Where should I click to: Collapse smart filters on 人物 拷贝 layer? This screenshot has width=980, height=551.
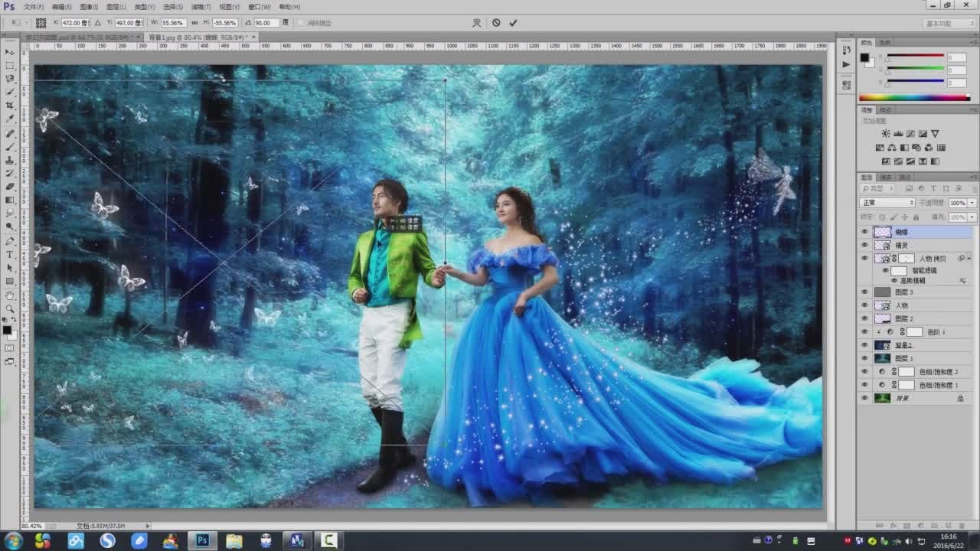pyautogui.click(x=968, y=259)
